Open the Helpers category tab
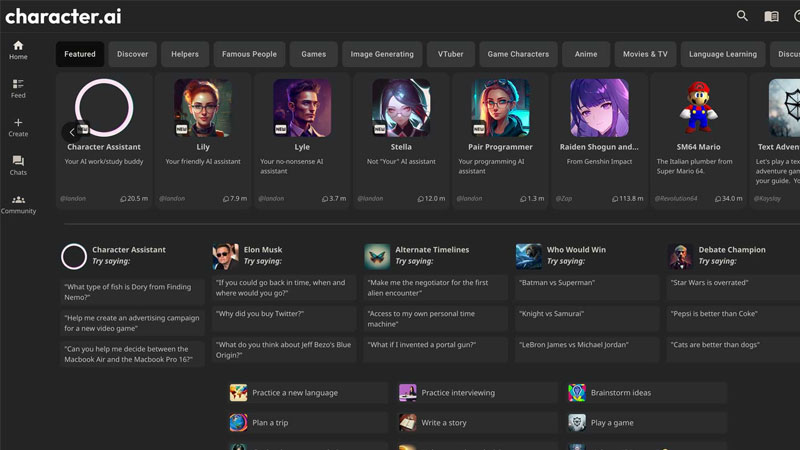The width and height of the screenshot is (800, 450). coord(185,54)
